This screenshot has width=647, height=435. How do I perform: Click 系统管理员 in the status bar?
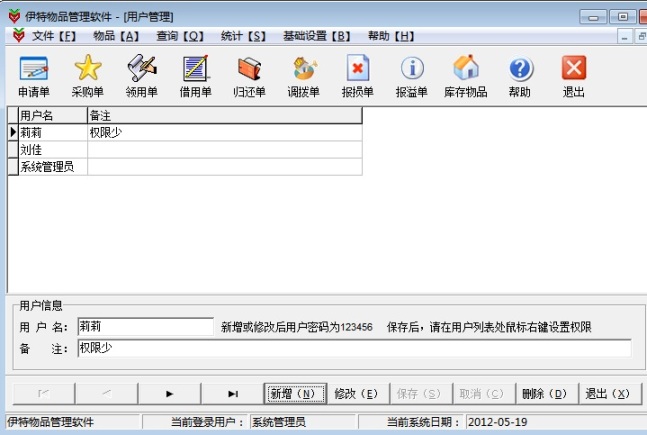[302, 422]
